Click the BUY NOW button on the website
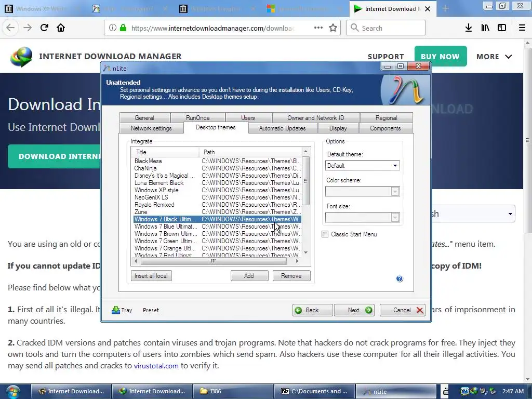 (441, 56)
